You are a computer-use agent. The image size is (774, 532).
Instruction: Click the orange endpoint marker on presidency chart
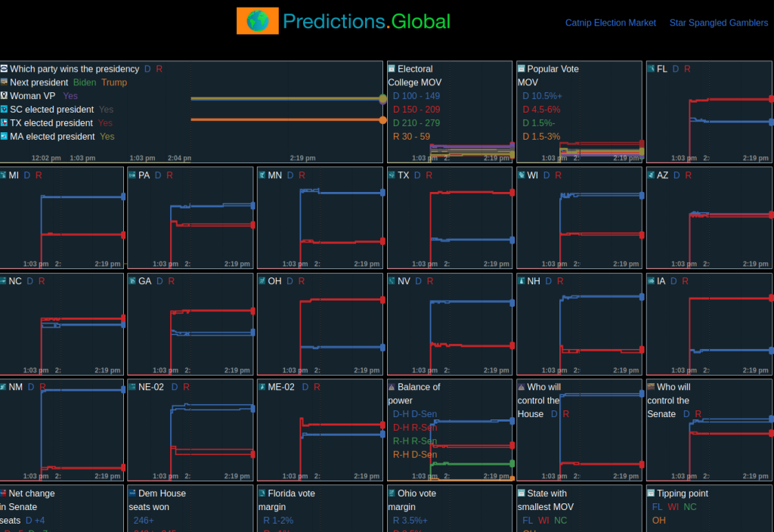(x=382, y=119)
